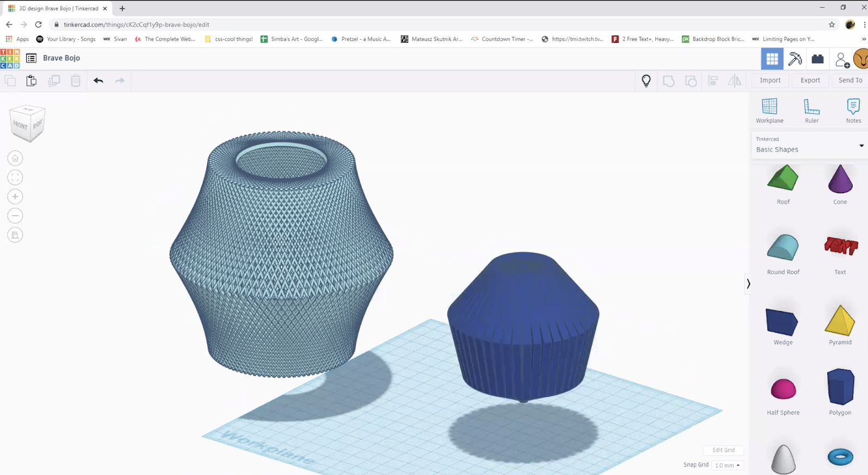Viewport: 868px width, 475px height.
Task: Open the Notes tool
Action: (x=853, y=111)
